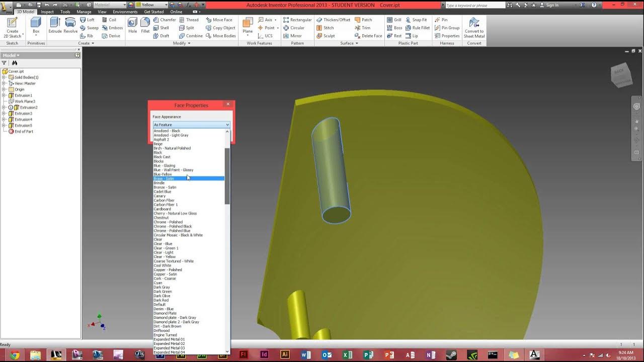Image resolution: width=644 pixels, height=362 pixels.
Task: Click the Sweep tool
Action: (89, 28)
